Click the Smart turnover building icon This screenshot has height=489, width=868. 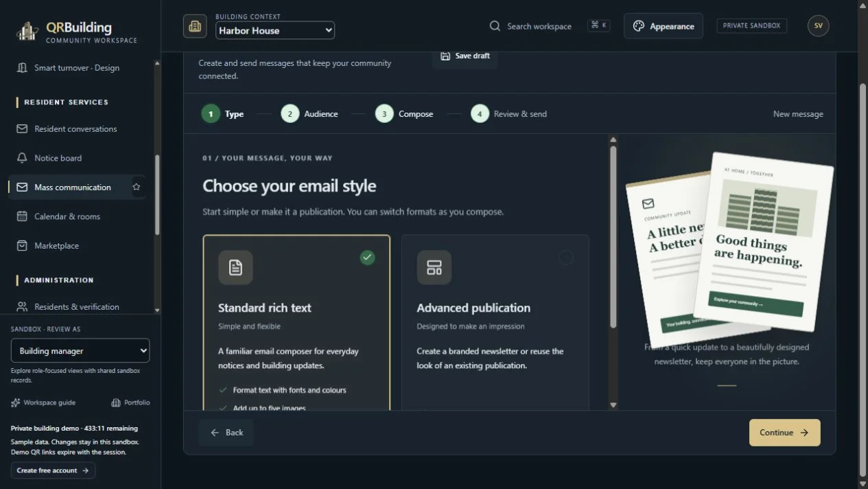click(22, 68)
